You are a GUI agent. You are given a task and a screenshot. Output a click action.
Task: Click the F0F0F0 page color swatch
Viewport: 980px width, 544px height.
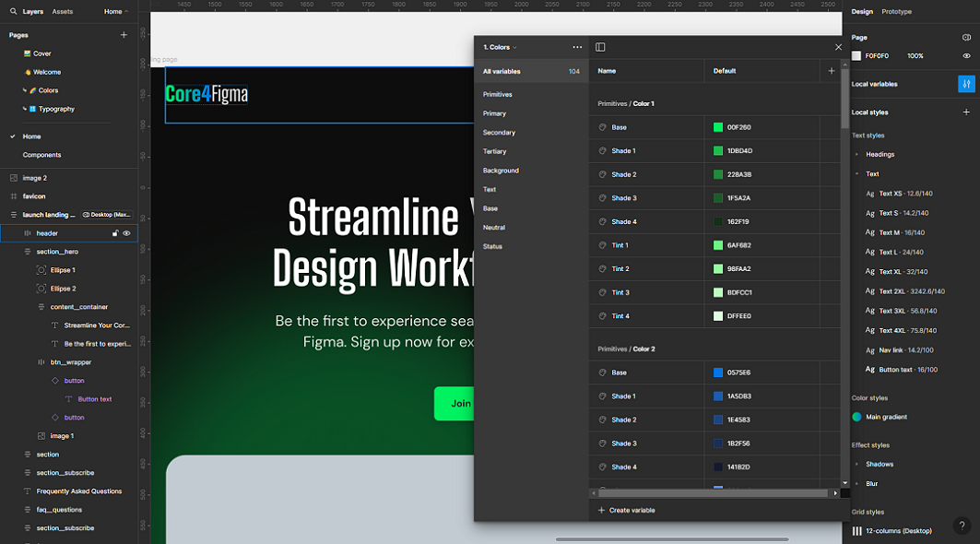click(x=856, y=56)
